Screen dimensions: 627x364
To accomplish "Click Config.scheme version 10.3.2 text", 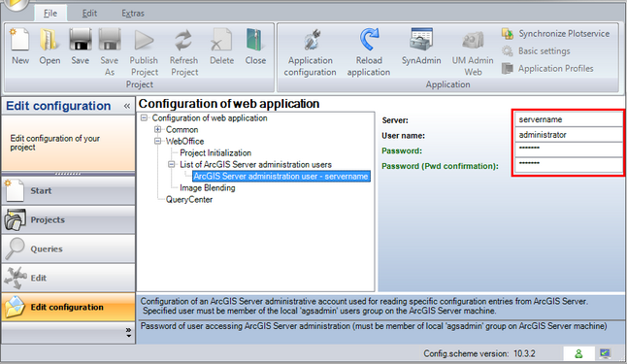I will 479,353.
